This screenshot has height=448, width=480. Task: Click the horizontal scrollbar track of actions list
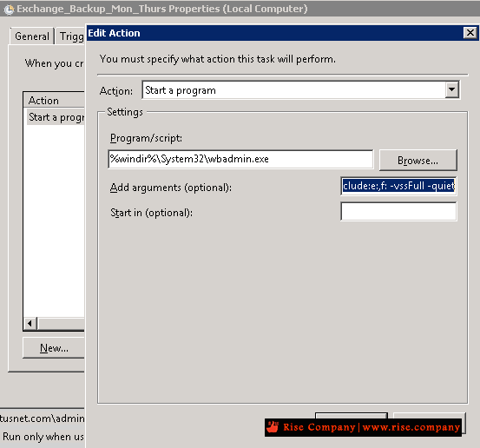click(x=61, y=323)
